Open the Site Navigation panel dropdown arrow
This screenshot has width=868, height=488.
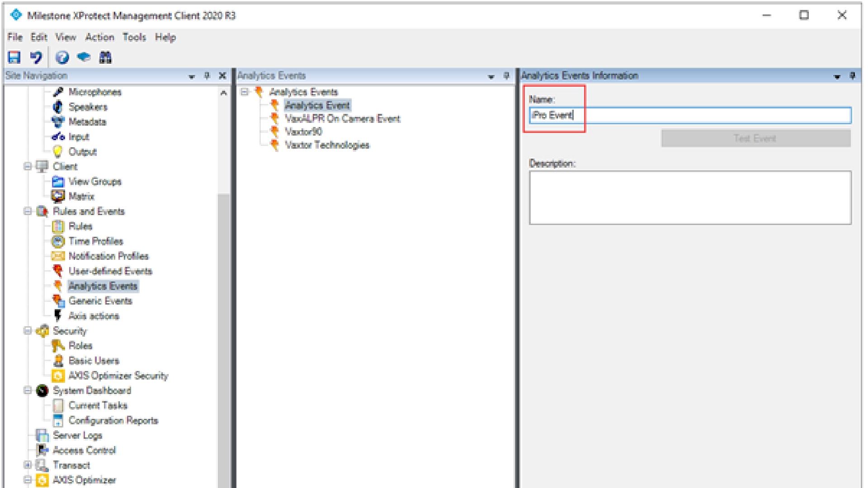[192, 76]
